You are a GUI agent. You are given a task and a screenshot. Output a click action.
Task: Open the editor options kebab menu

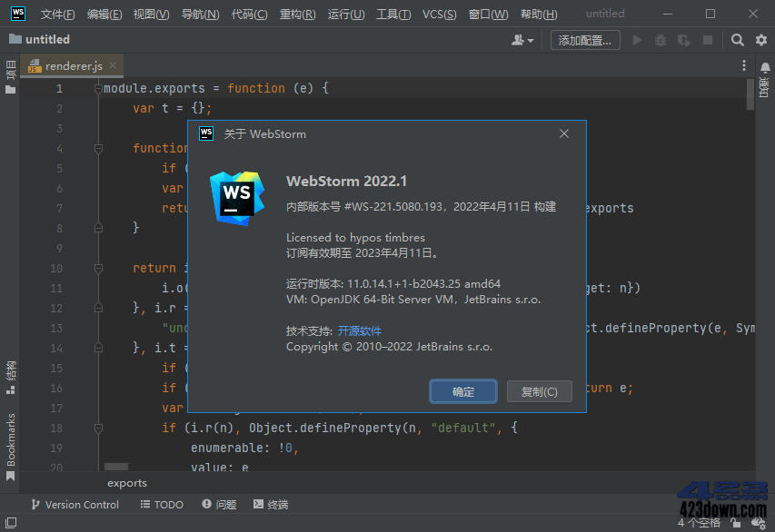tap(743, 65)
